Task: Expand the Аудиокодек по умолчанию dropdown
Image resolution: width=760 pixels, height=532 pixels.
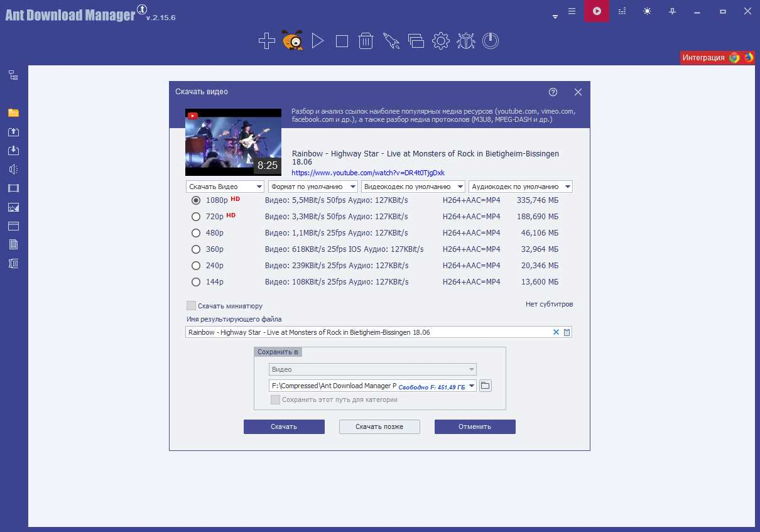Action: (520, 187)
